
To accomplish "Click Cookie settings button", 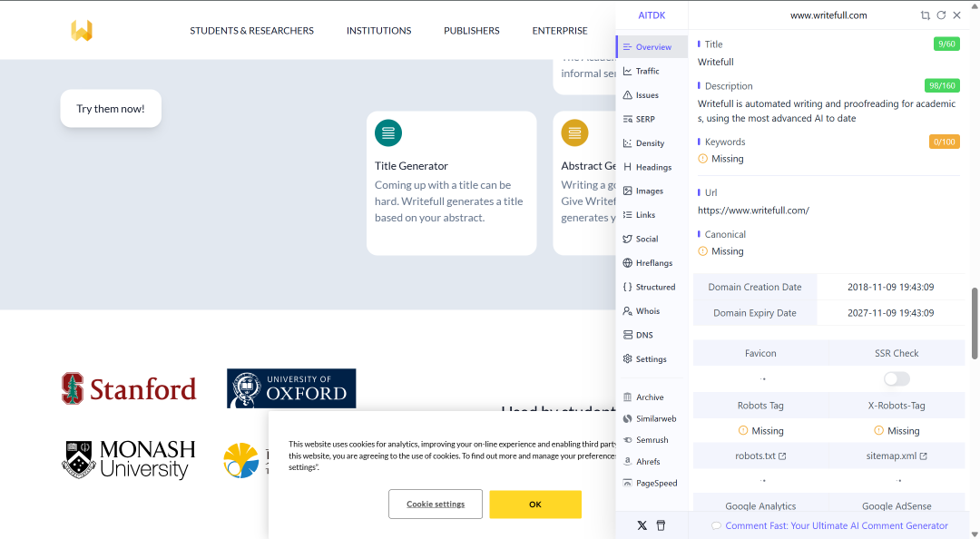I will [x=436, y=504].
